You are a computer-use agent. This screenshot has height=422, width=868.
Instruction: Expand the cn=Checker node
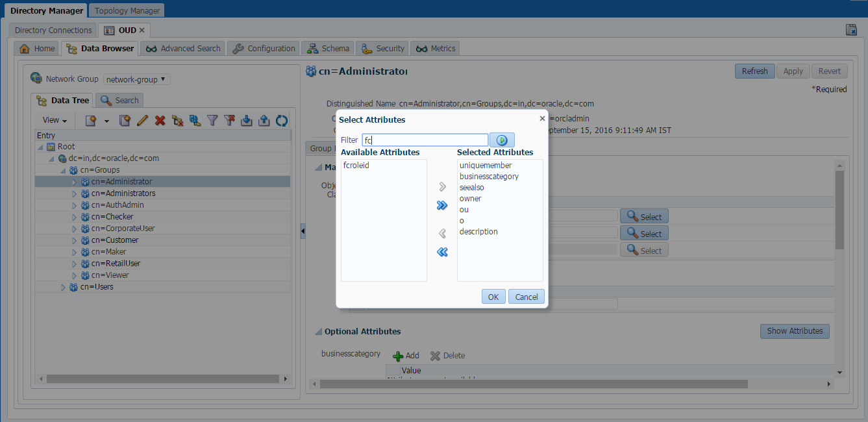click(74, 217)
